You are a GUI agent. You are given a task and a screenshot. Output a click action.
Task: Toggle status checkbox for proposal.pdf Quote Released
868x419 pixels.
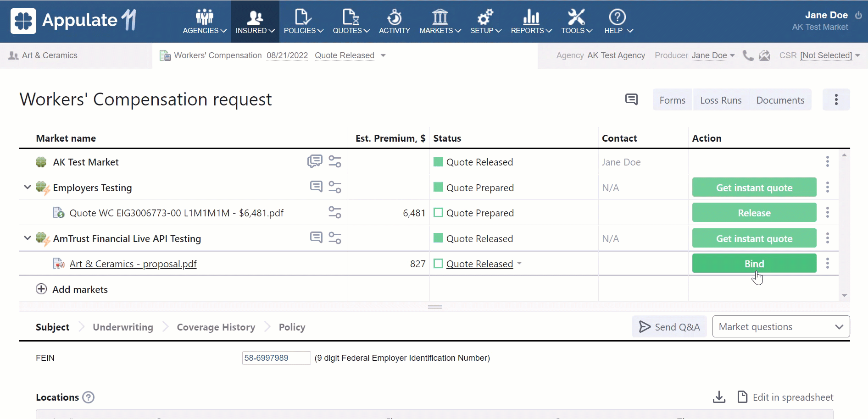438,264
